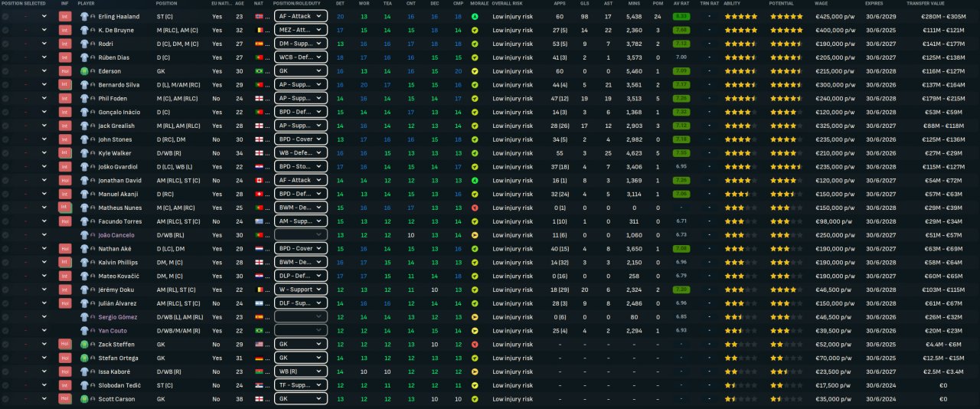Toggle selection circle for Kyle Walker

[6, 153]
